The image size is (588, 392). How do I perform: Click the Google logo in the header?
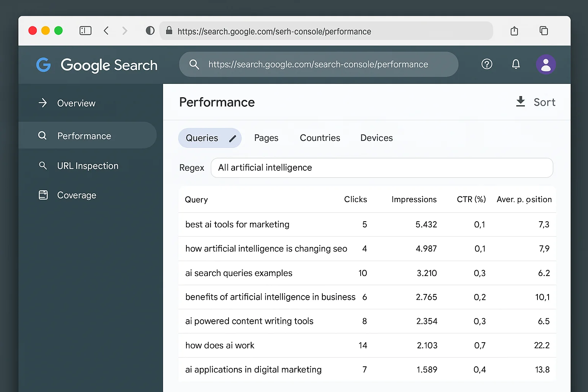click(x=43, y=65)
